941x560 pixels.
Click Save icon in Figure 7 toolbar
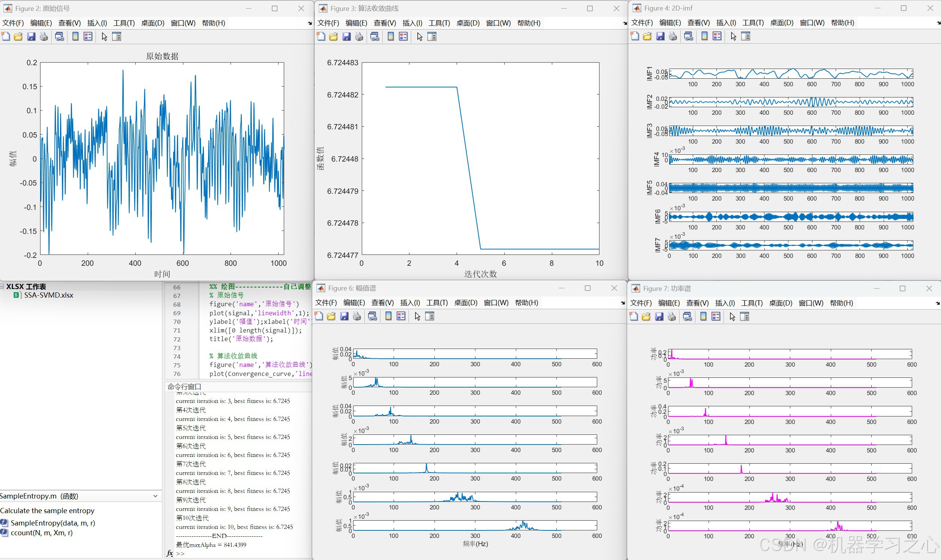[x=659, y=317]
